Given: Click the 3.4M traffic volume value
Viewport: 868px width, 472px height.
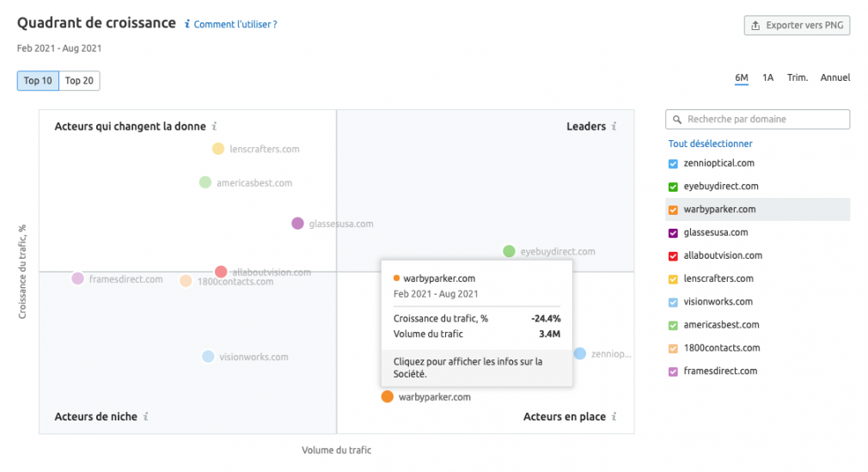Looking at the screenshot, I should pos(550,334).
